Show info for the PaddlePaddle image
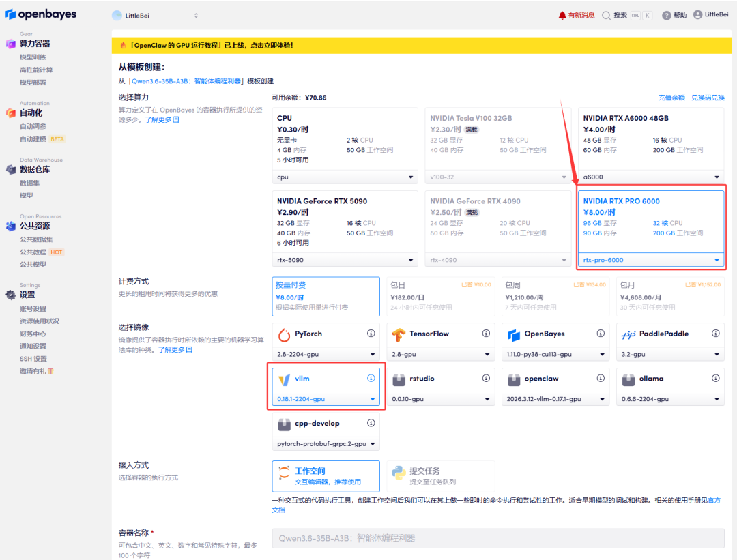The width and height of the screenshot is (737, 560). coord(715,334)
